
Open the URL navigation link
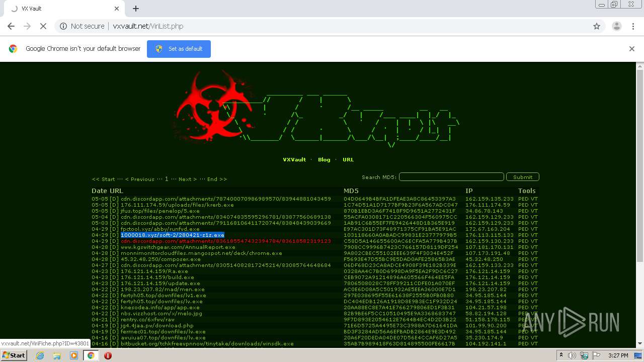coord(348,159)
